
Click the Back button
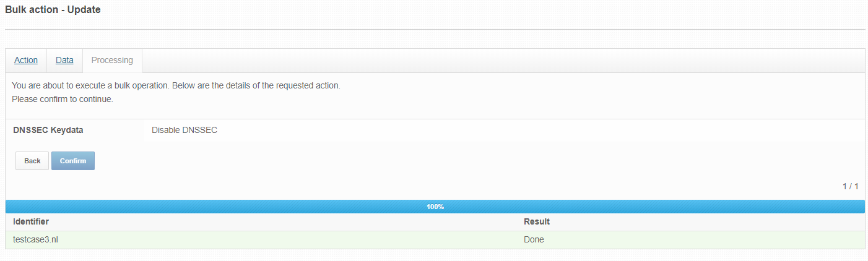[32, 161]
